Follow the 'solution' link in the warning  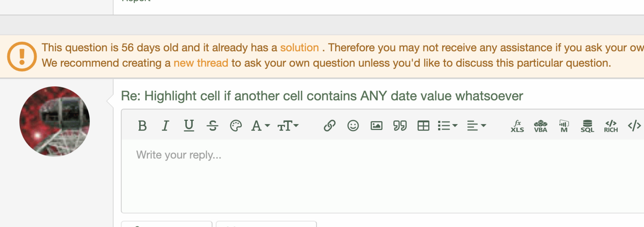[299, 48]
